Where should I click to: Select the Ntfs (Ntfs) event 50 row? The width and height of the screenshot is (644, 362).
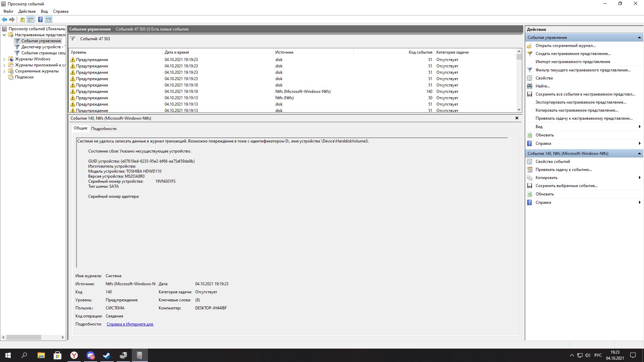click(x=292, y=98)
